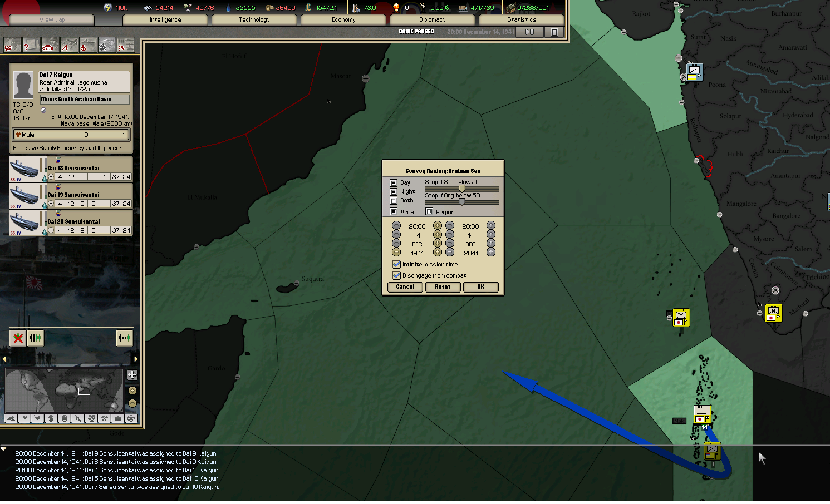Click the Stop if Str. below slider handle
This screenshot has height=504, width=830.
[x=461, y=189]
